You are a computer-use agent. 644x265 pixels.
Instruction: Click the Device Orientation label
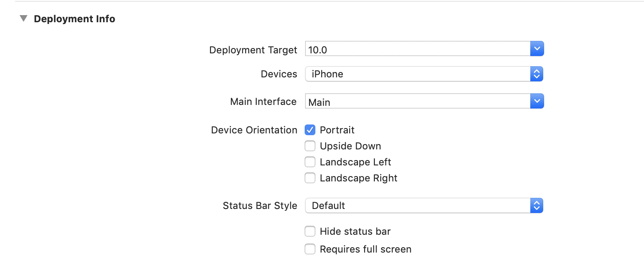254,130
